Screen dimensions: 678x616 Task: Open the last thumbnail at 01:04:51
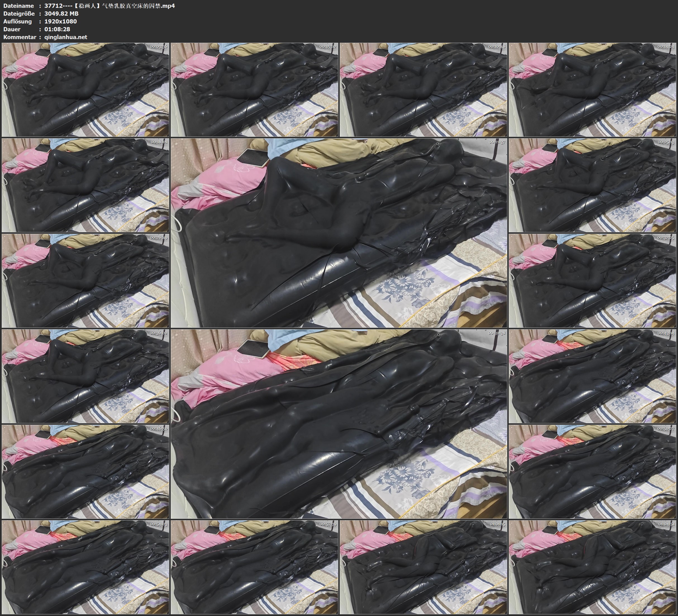pos(593,567)
